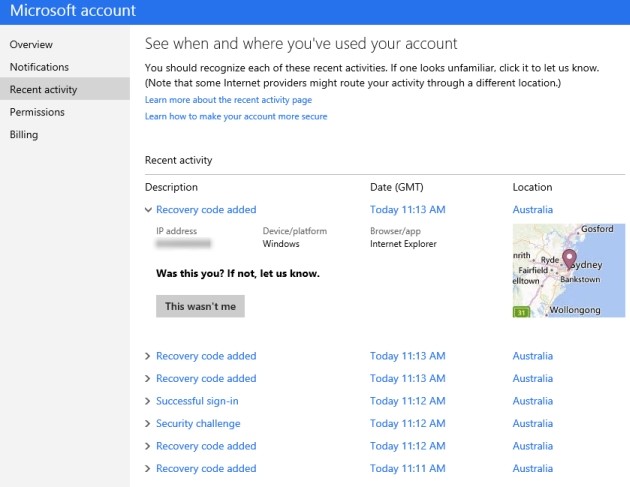
Task: Open Learn how to make your account more secure
Action: [x=236, y=116]
